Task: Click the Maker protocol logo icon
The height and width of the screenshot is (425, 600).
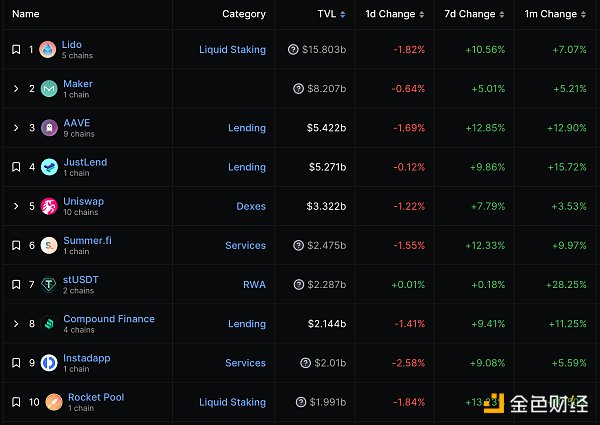Action: pos(47,89)
